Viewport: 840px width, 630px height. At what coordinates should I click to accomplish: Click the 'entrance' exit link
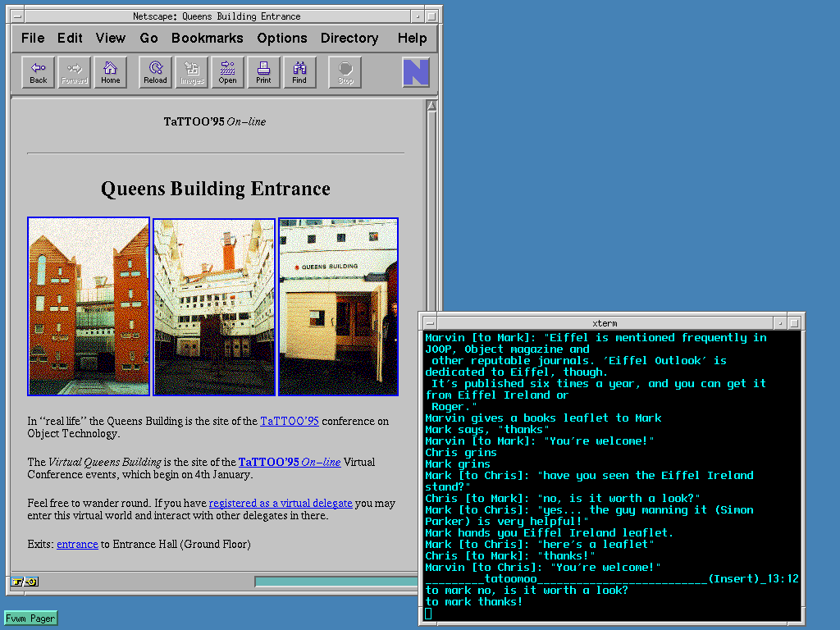coord(77,544)
